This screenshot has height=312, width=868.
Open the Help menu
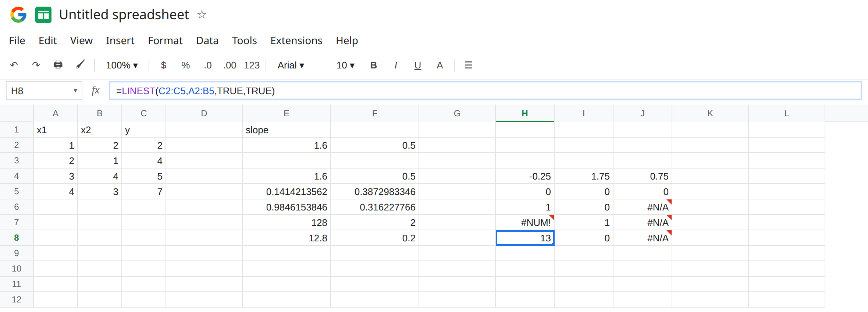point(347,40)
